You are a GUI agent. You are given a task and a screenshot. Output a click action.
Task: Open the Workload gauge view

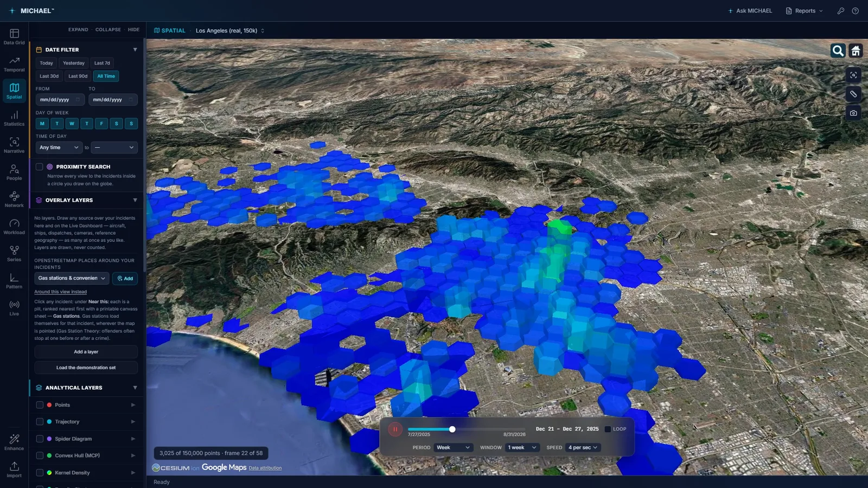(14, 227)
